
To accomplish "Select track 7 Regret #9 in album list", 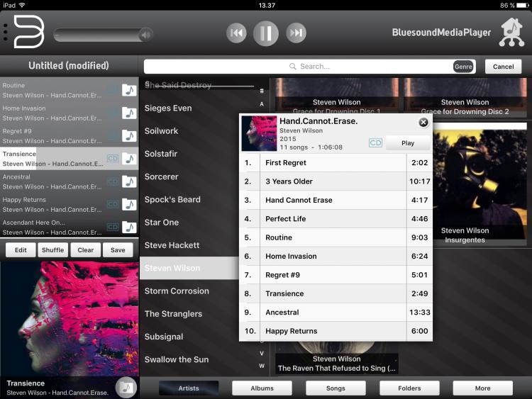I will [336, 275].
